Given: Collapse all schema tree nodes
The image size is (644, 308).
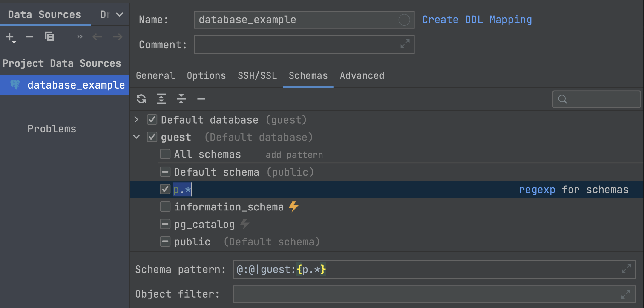Looking at the screenshot, I should coord(181,99).
